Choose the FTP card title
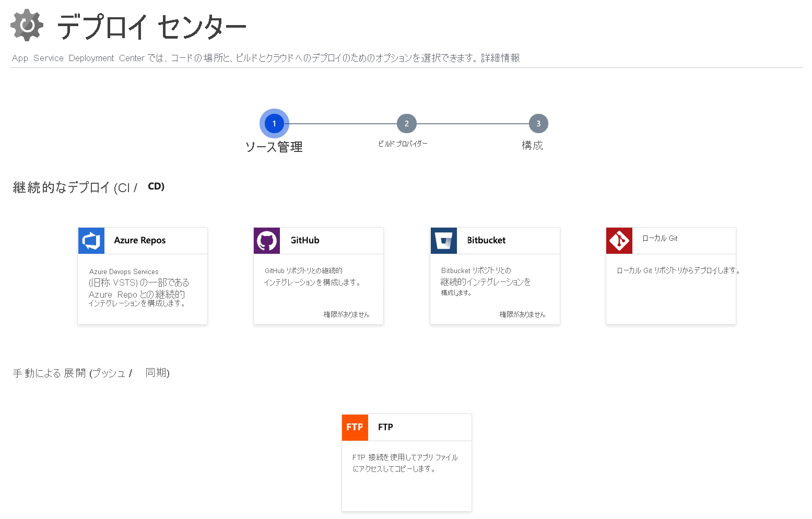The height and width of the screenshot is (519, 812). [x=385, y=427]
